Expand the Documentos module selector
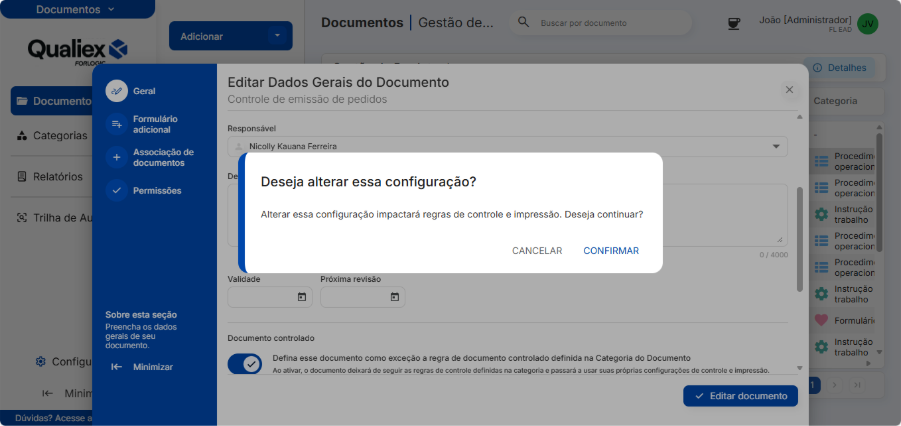The width and height of the screenshot is (901, 426). point(76,9)
